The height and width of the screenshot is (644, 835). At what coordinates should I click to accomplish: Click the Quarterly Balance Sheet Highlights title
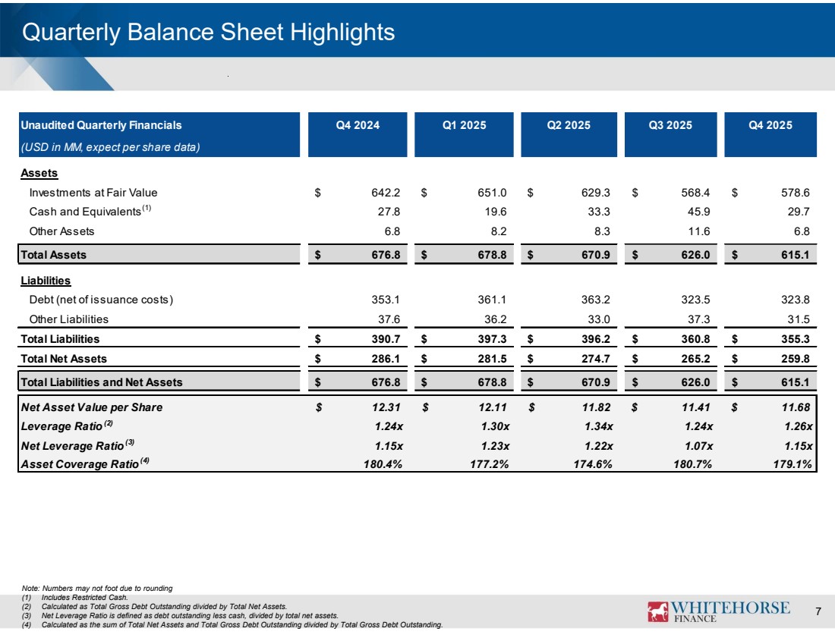[x=208, y=32]
